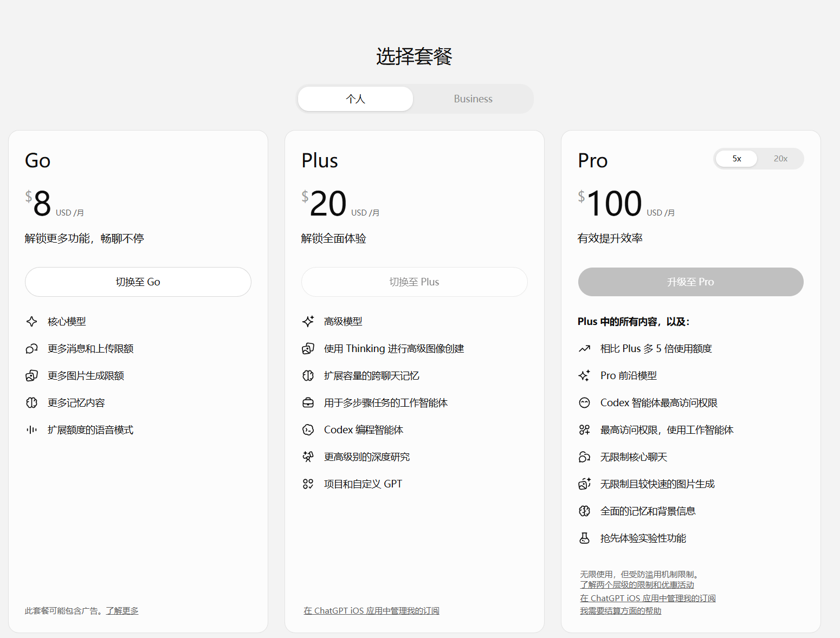Click the feature text Codex 编程智能体
The height and width of the screenshot is (638, 840).
364,430
